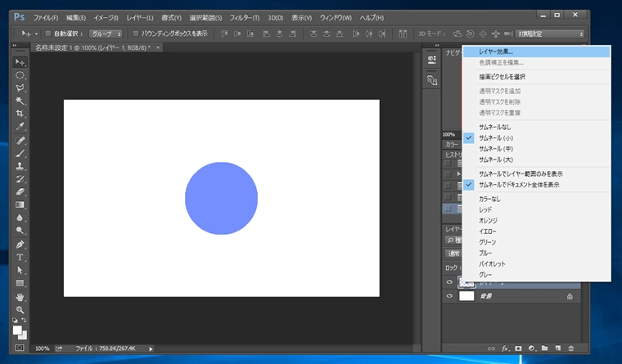The width and height of the screenshot is (622, 364).
Task: Select the Elliptical Marquee tool
Action: coord(20,75)
